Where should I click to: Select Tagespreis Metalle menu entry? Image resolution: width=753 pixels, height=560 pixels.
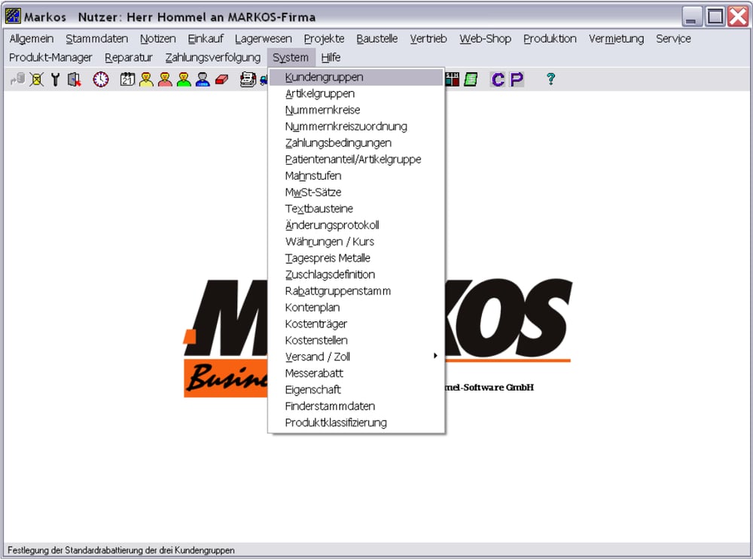[356, 258]
